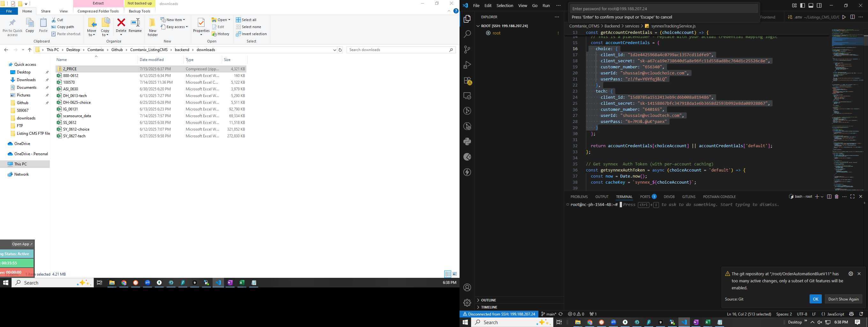The image size is (868, 327).
Task: Open the VS Code Selection menu
Action: (505, 5)
